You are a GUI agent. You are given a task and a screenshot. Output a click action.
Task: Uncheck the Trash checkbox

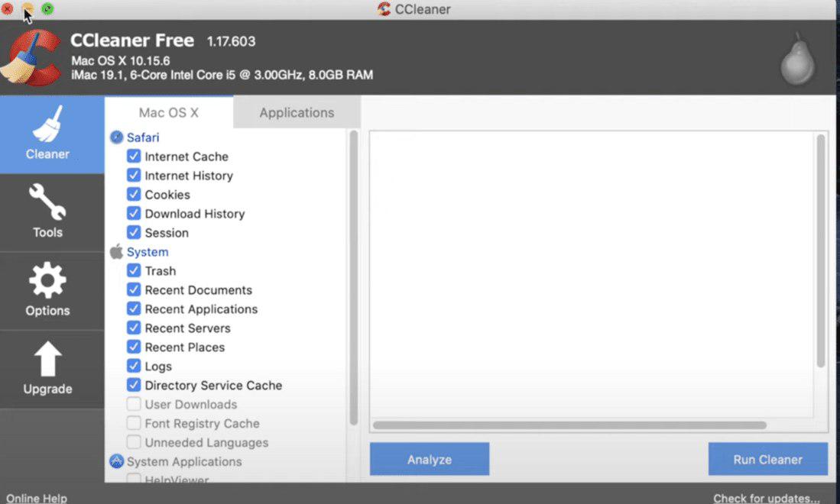point(134,271)
